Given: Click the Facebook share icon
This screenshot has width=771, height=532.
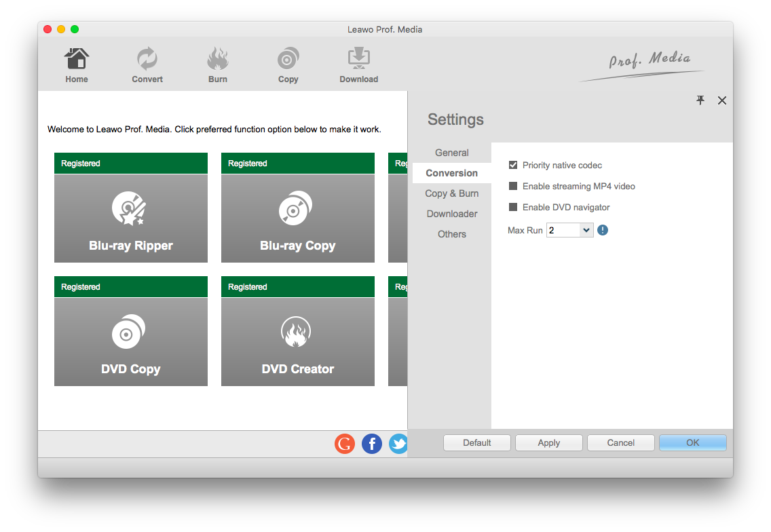Looking at the screenshot, I should (x=372, y=444).
